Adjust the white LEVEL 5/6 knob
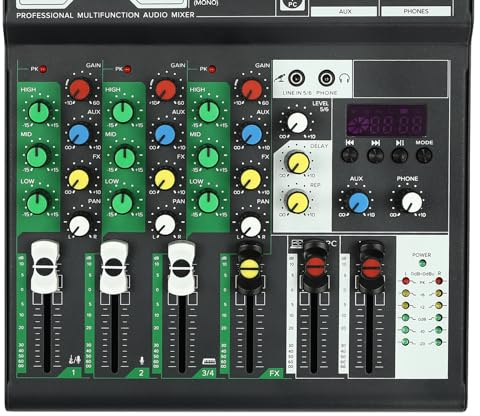The height and width of the screenshot is (416, 480). coord(297,123)
